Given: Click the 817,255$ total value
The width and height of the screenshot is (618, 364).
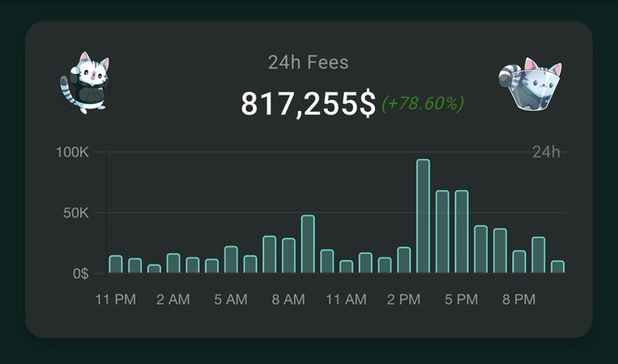Looking at the screenshot, I should tap(309, 104).
